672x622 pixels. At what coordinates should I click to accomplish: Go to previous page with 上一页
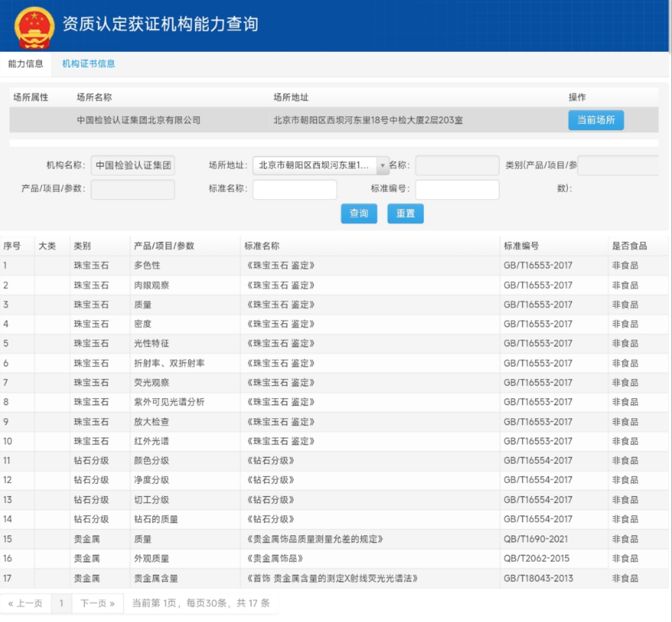26,603
